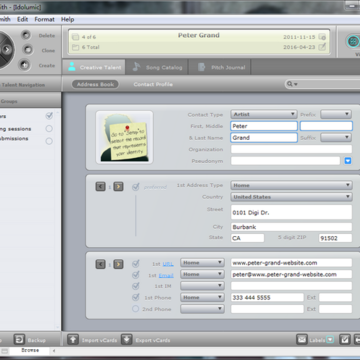Click the search magnifier icon

(290, 84)
